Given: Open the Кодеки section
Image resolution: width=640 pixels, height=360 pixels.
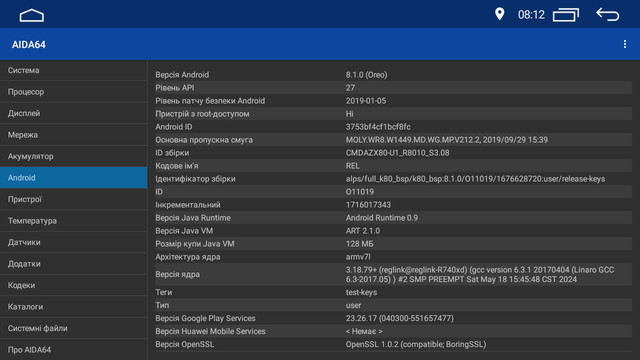Looking at the screenshot, I should [73, 285].
